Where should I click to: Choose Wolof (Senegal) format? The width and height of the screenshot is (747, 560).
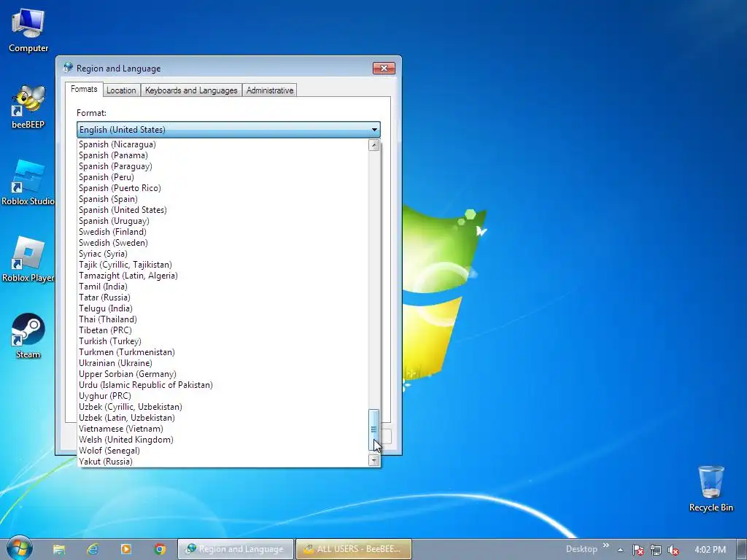[x=223, y=451]
